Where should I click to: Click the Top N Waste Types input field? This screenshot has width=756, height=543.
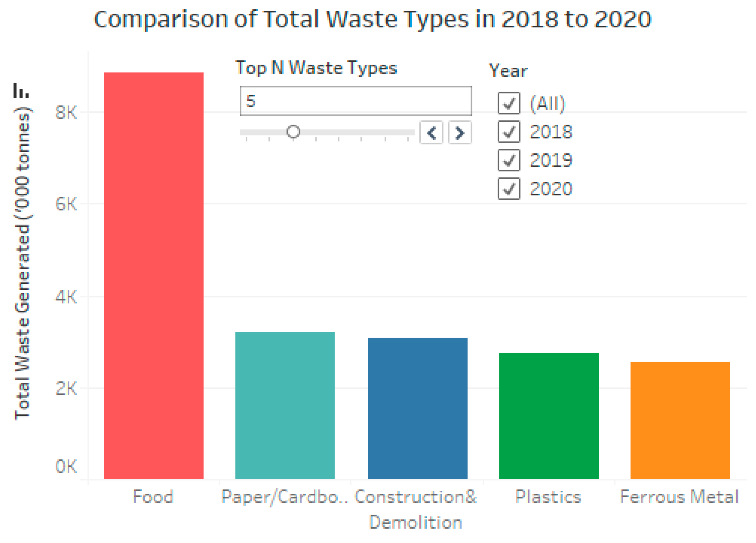coord(355,101)
